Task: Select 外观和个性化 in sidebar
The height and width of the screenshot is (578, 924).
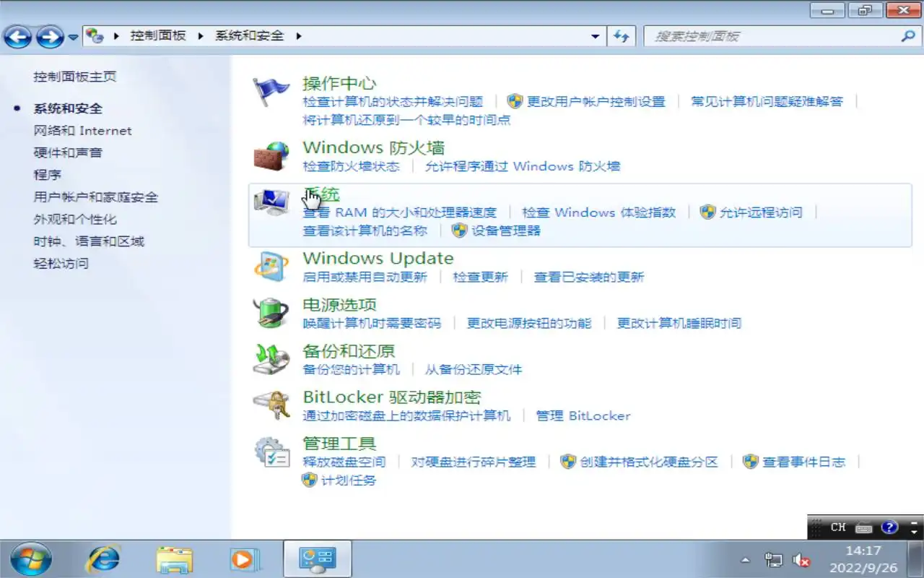Action: click(74, 219)
